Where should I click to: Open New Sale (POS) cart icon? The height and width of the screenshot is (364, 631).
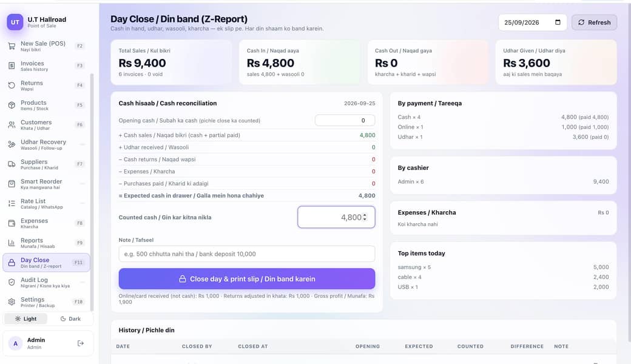12,46
